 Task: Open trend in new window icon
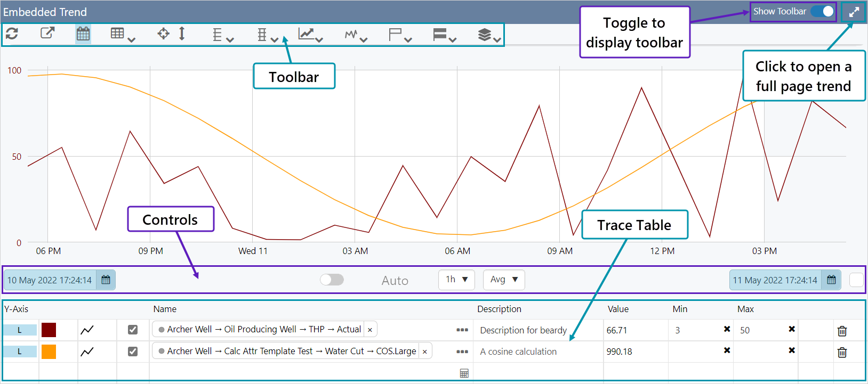coord(47,34)
